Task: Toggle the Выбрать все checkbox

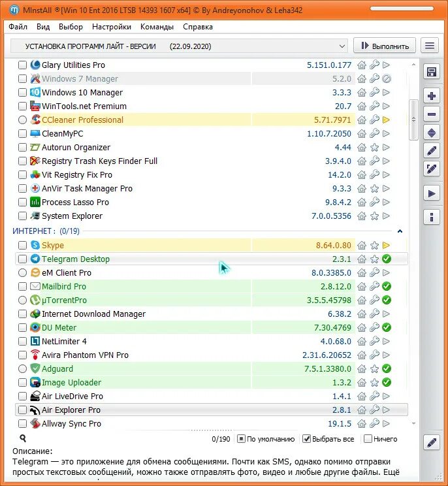Action: pyautogui.click(x=306, y=439)
